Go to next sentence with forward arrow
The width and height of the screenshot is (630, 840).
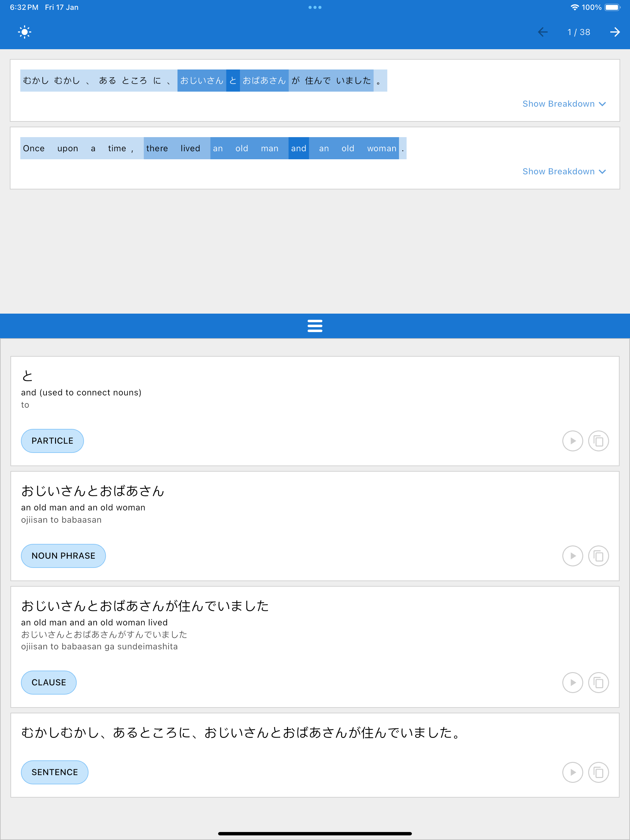(x=615, y=32)
